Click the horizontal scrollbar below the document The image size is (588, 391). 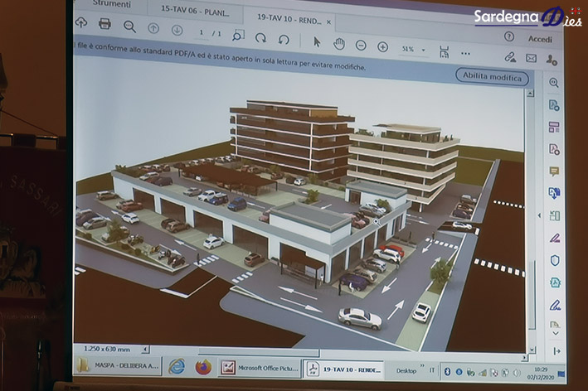[x=259, y=352]
